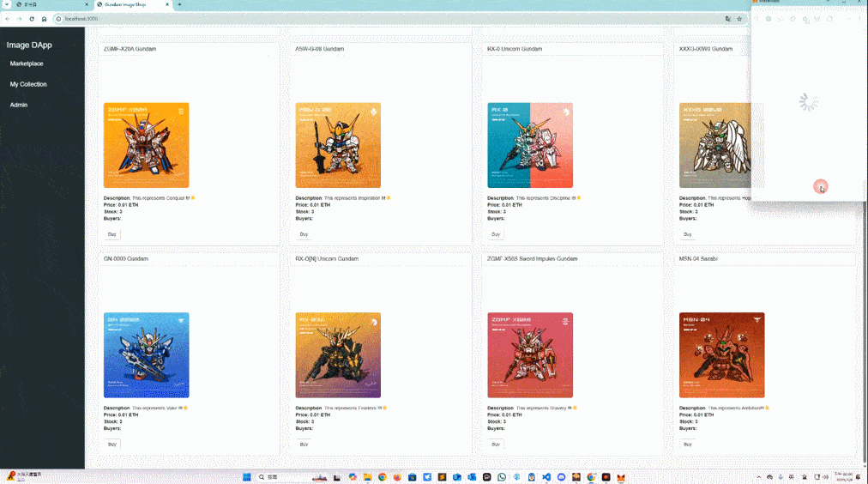
Task: Click the RX-0 Unicorn Gundam card title
Action: point(515,49)
